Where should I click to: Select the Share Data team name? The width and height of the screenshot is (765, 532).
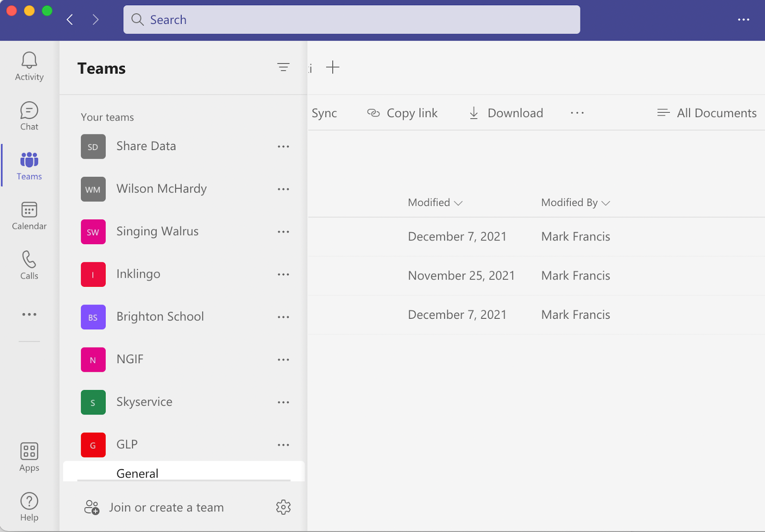tap(146, 146)
